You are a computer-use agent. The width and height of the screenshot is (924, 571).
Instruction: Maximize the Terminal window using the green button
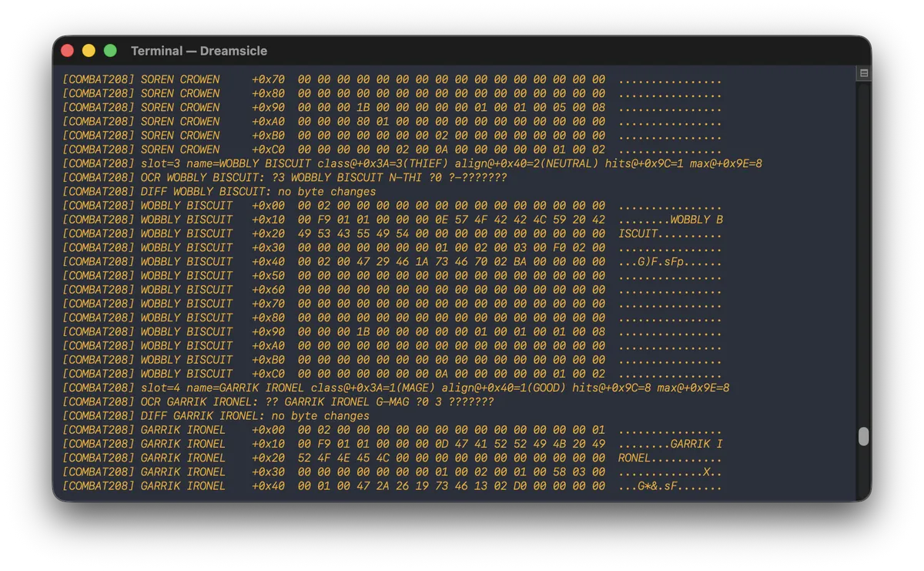pos(110,51)
